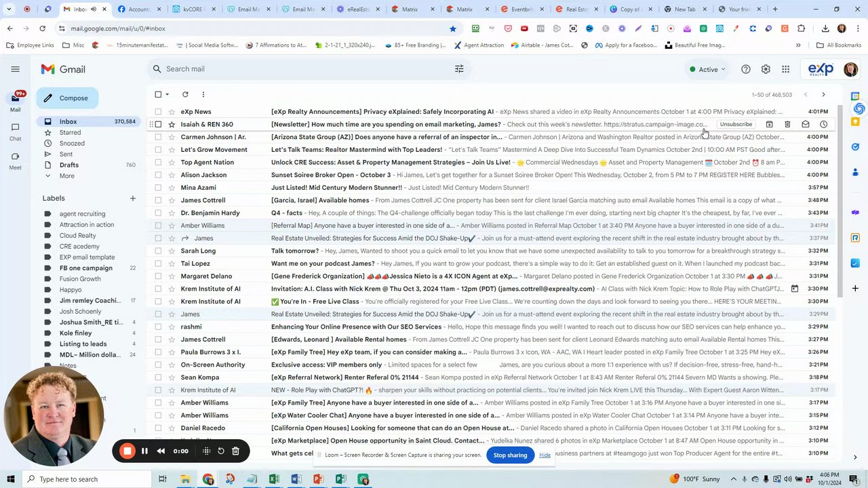Show more bookmarks chevron
Viewport: 868px width, 488px height.
click(x=798, y=45)
